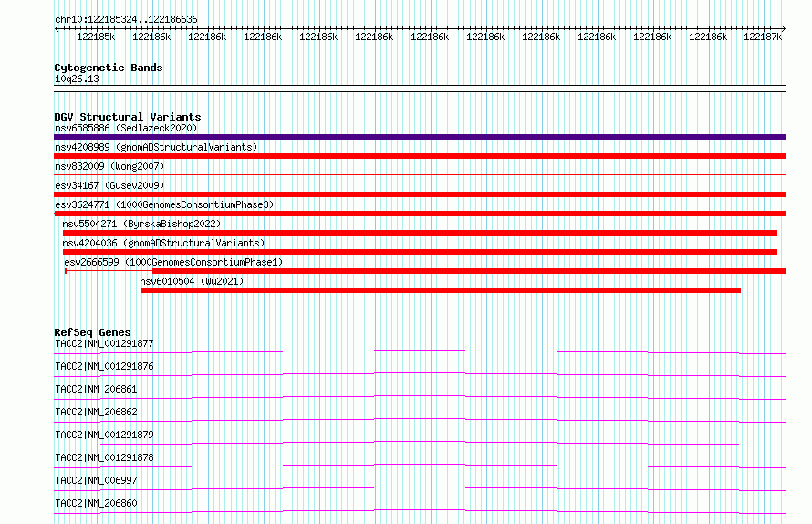
Task: Click variant label nsv6585886 (Sedlazeck2020)
Action: pos(126,128)
